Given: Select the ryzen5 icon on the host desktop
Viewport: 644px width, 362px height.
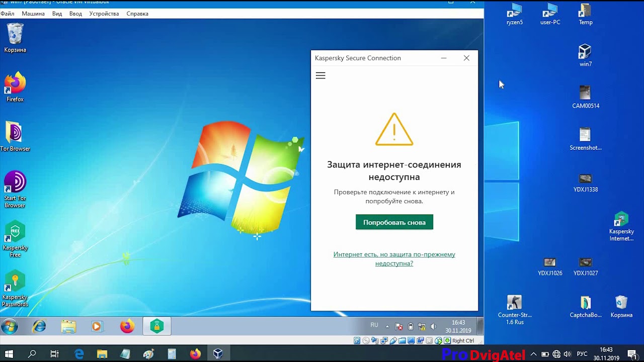Looking at the screenshot, I should pyautogui.click(x=515, y=14).
